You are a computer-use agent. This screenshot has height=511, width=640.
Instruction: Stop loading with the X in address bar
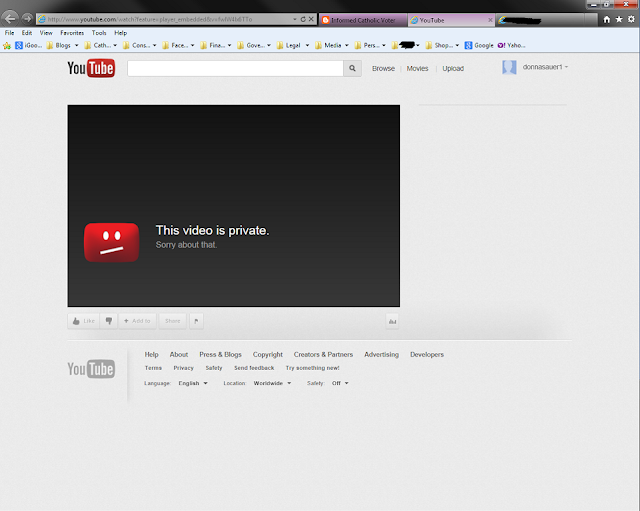tap(311, 19)
